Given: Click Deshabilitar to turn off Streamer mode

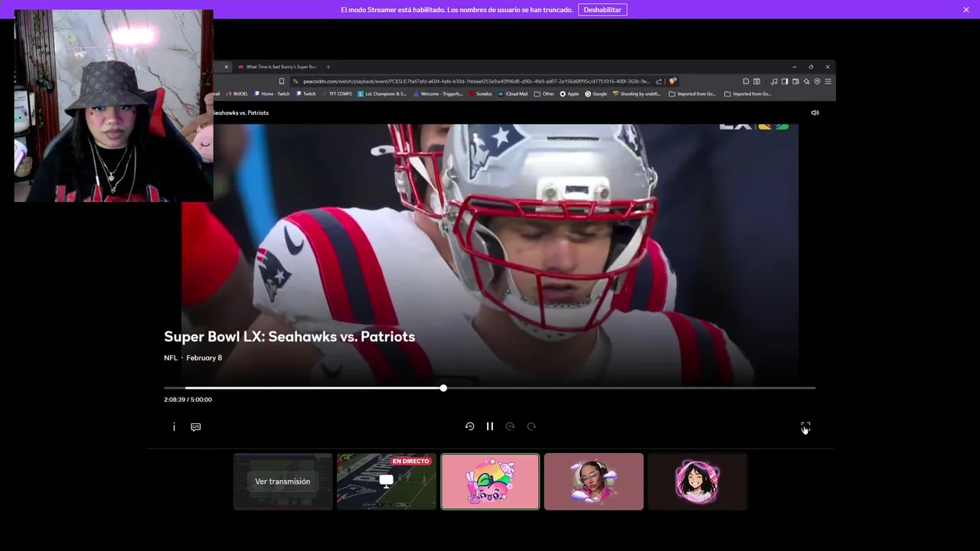Looking at the screenshot, I should pyautogui.click(x=602, y=10).
